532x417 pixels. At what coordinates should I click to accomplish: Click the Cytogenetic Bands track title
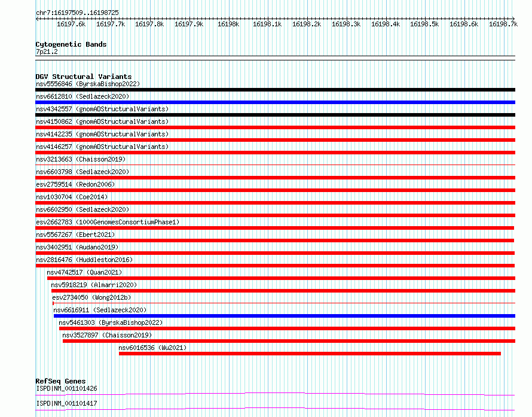point(71,44)
